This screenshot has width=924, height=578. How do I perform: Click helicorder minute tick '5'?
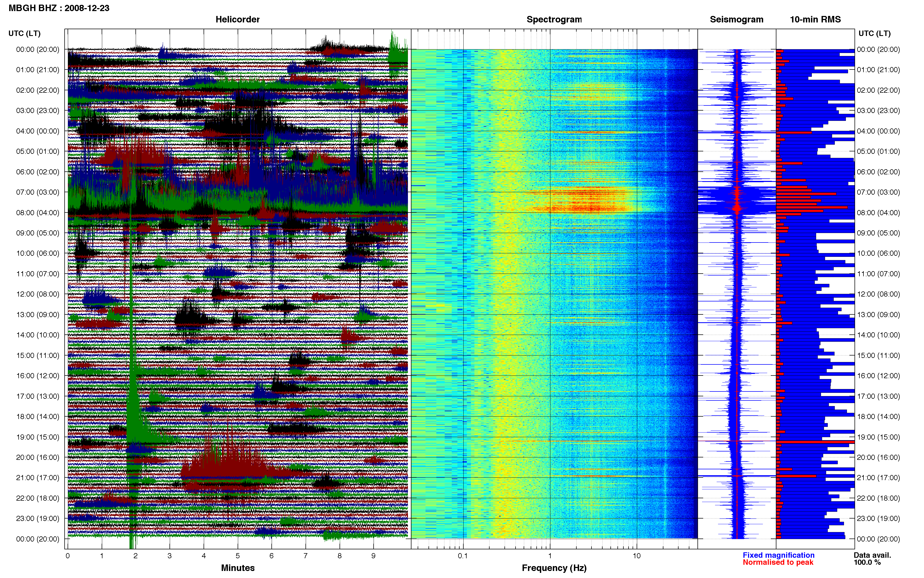coord(238,556)
